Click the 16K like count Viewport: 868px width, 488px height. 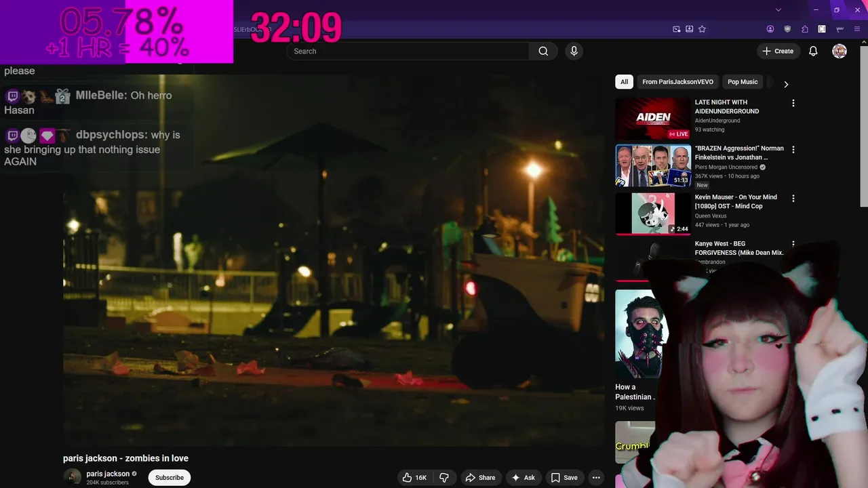click(x=421, y=478)
